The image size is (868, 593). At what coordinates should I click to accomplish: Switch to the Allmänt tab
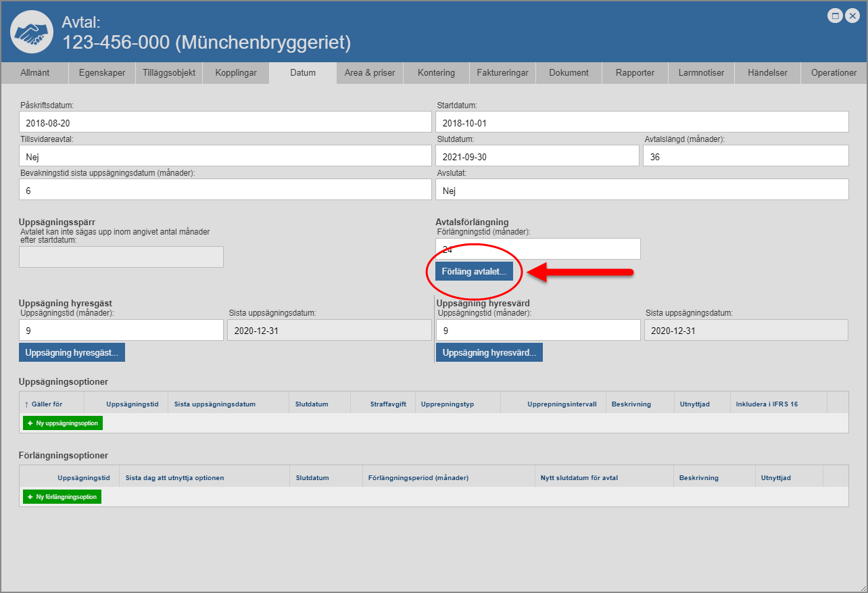click(x=34, y=73)
